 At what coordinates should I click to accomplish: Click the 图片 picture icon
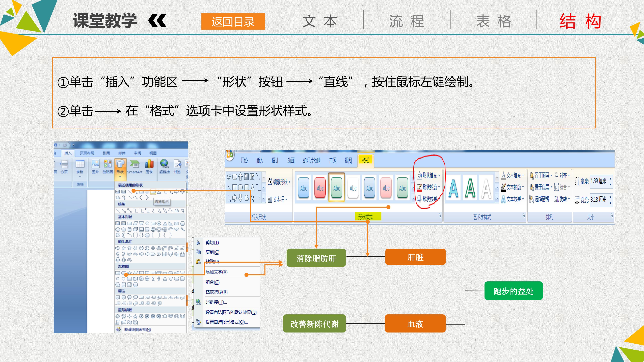[x=95, y=167]
